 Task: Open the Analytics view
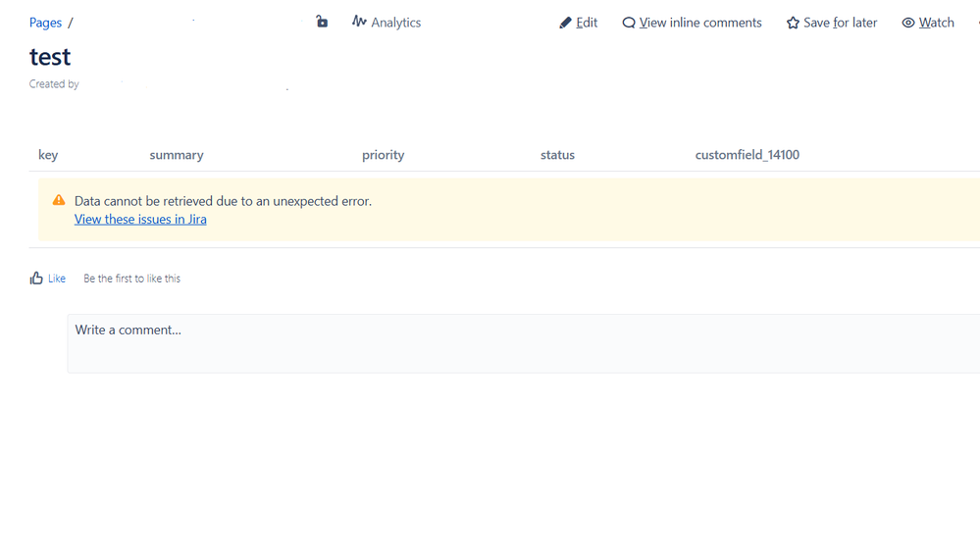[387, 23]
